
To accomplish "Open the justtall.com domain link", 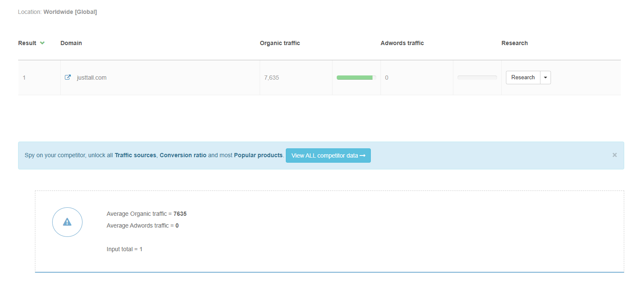I will click(92, 78).
